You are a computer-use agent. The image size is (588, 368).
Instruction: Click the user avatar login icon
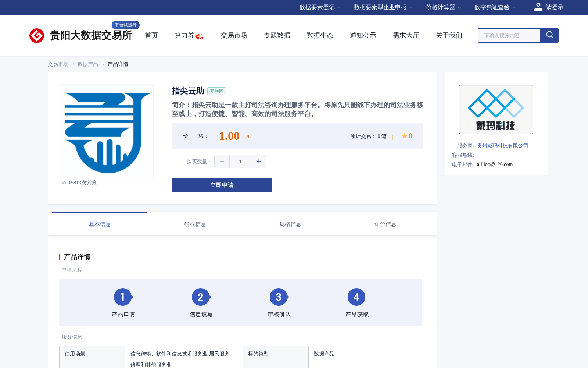(538, 7)
